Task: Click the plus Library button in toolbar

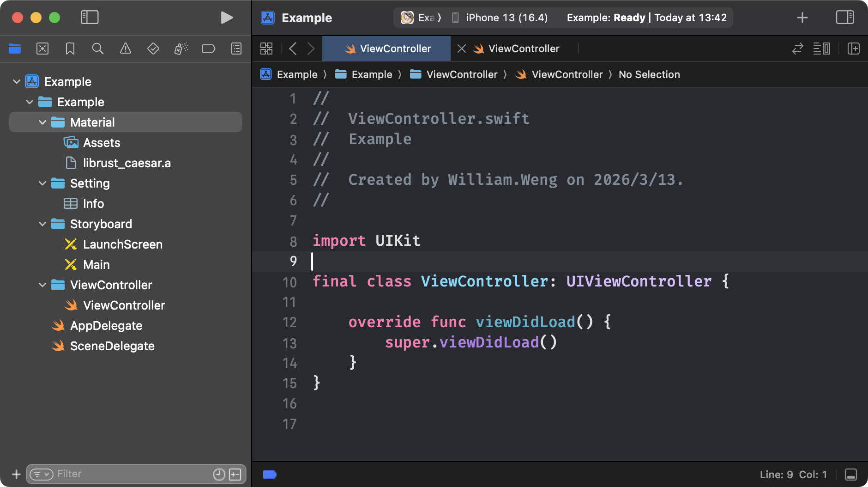Action: point(802,18)
